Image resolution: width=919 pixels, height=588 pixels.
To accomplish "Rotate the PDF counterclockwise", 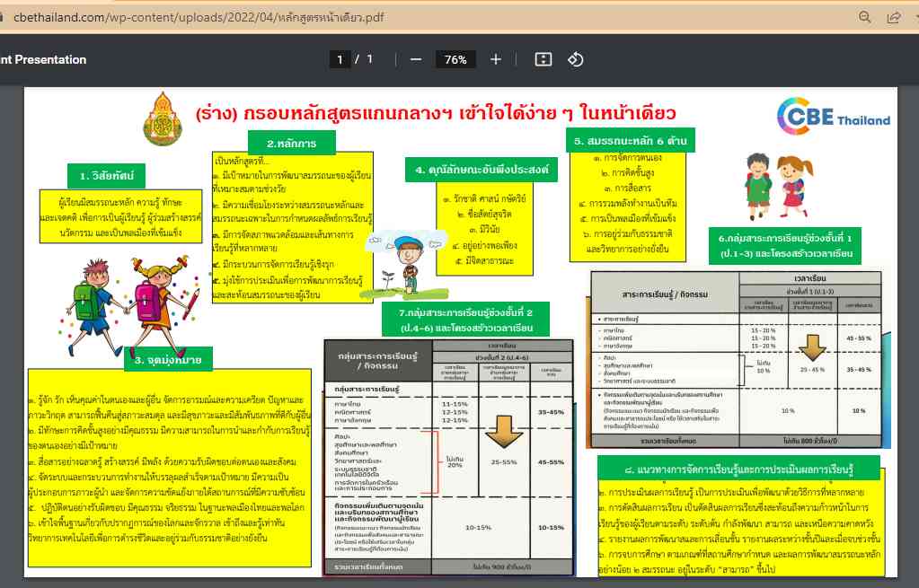I will pos(577,59).
